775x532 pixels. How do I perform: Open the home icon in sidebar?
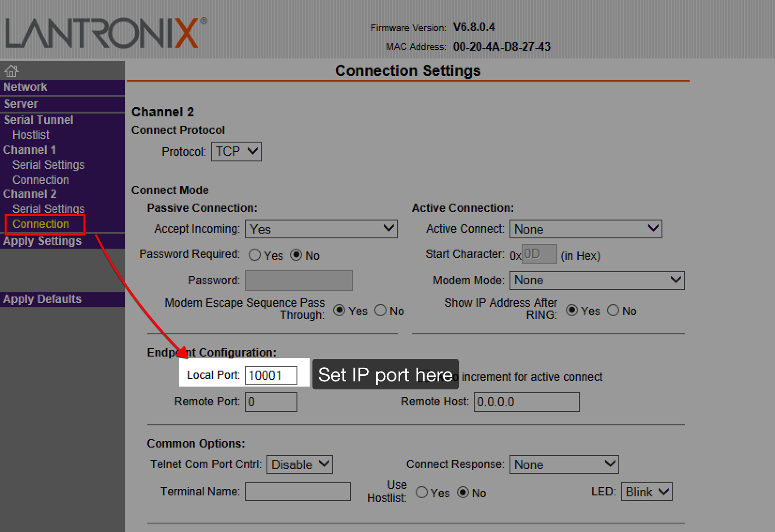(11, 71)
